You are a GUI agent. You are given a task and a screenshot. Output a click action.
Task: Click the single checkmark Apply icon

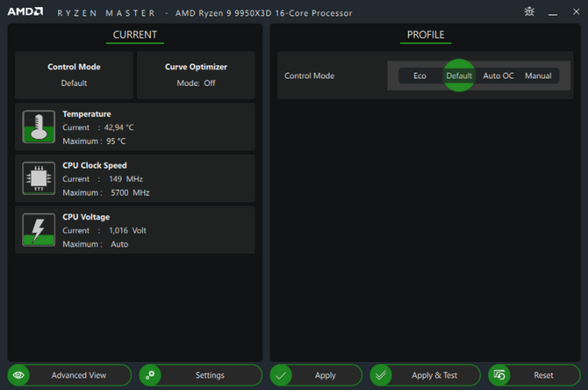point(281,375)
